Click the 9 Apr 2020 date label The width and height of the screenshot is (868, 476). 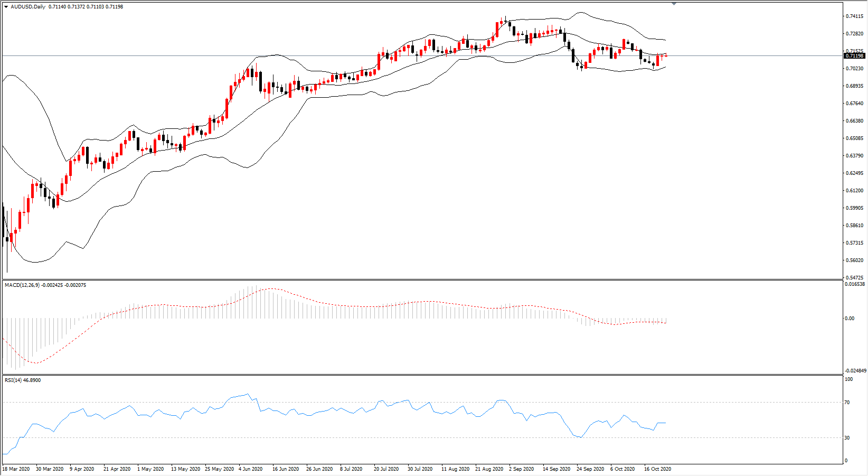(x=82, y=469)
